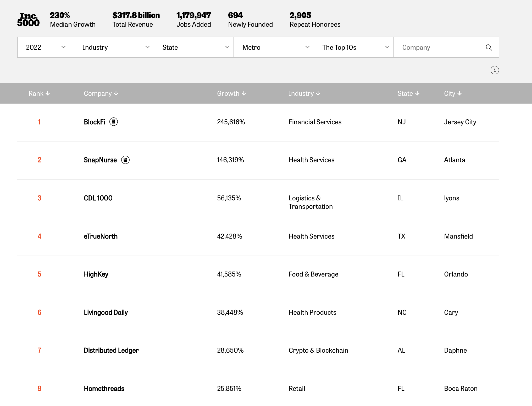Sort table by Industry column header
Screen dimensions: 532x406
pyautogui.click(x=304, y=93)
